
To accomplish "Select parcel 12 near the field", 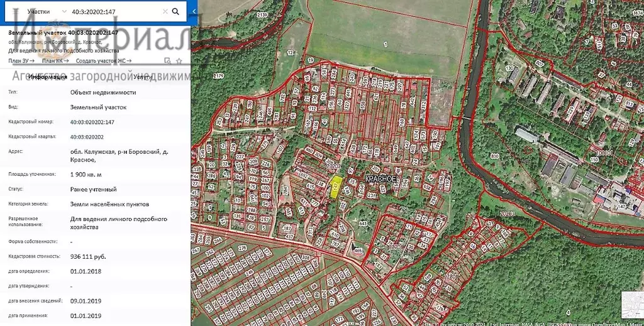I will pos(290,53).
